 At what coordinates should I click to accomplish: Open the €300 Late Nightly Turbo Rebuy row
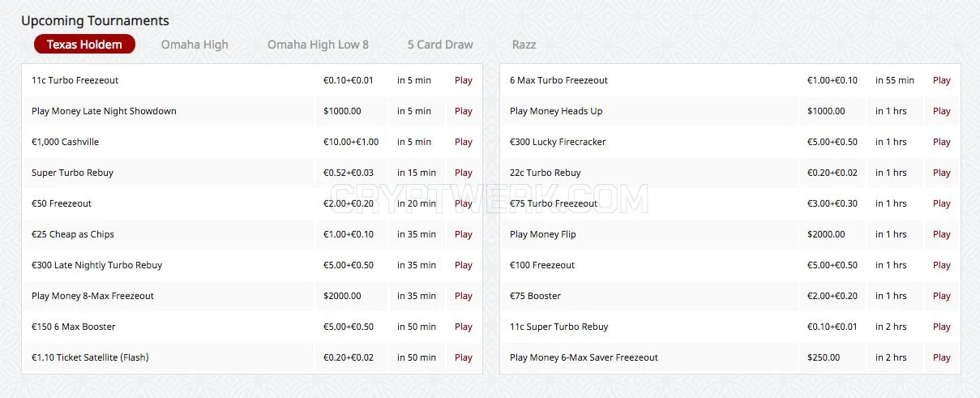point(252,265)
